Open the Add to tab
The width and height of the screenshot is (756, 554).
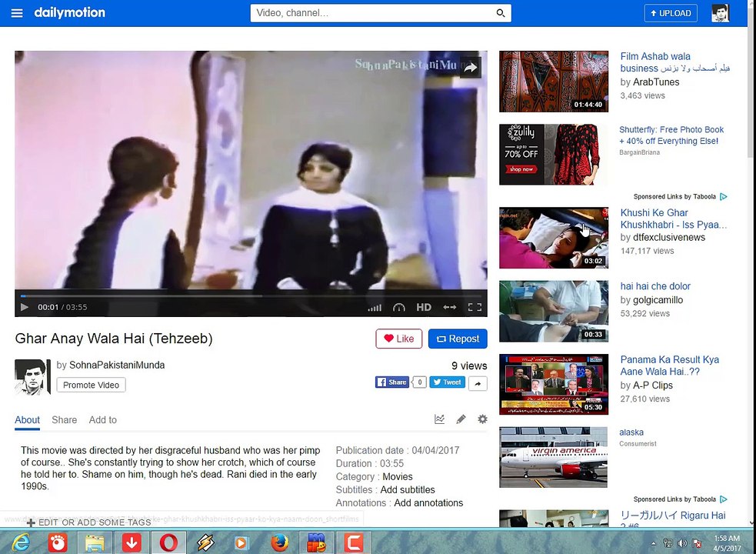[103, 420]
